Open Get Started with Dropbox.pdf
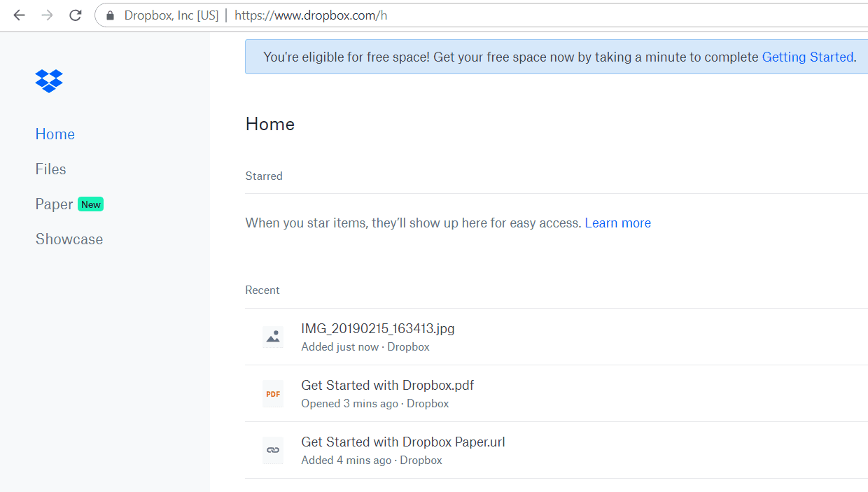The image size is (868, 492). pyautogui.click(x=388, y=386)
